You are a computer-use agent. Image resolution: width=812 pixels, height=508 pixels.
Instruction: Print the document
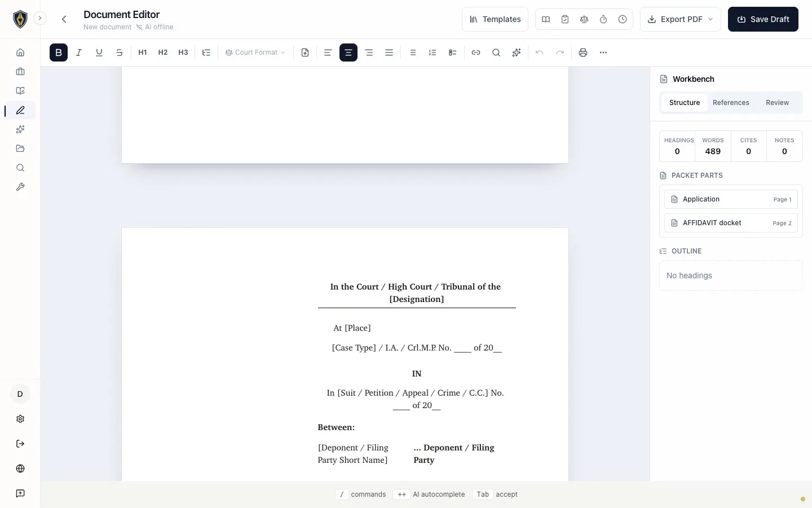pyautogui.click(x=583, y=52)
